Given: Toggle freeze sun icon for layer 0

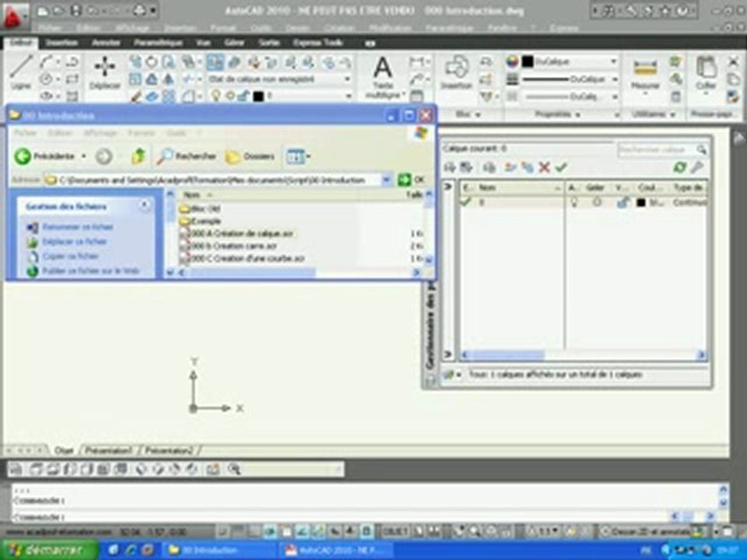Looking at the screenshot, I should [x=597, y=202].
